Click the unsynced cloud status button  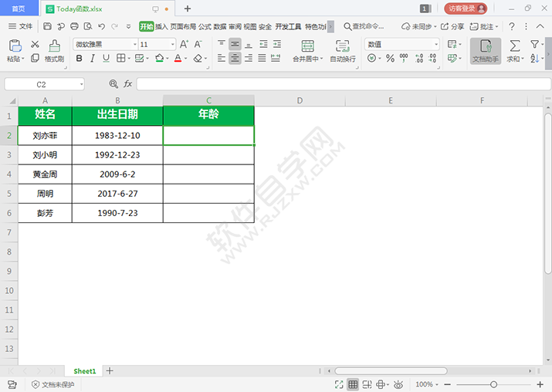point(419,26)
